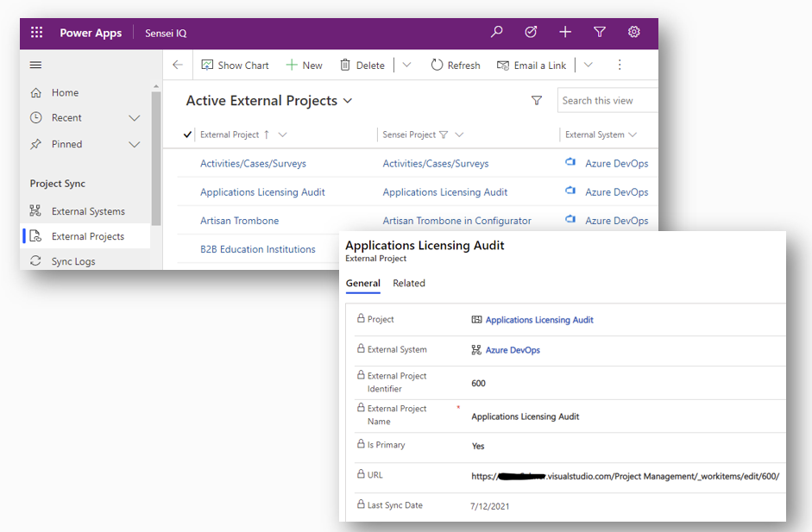
Task: Click the Sensei IQ app name
Action: pyautogui.click(x=166, y=33)
